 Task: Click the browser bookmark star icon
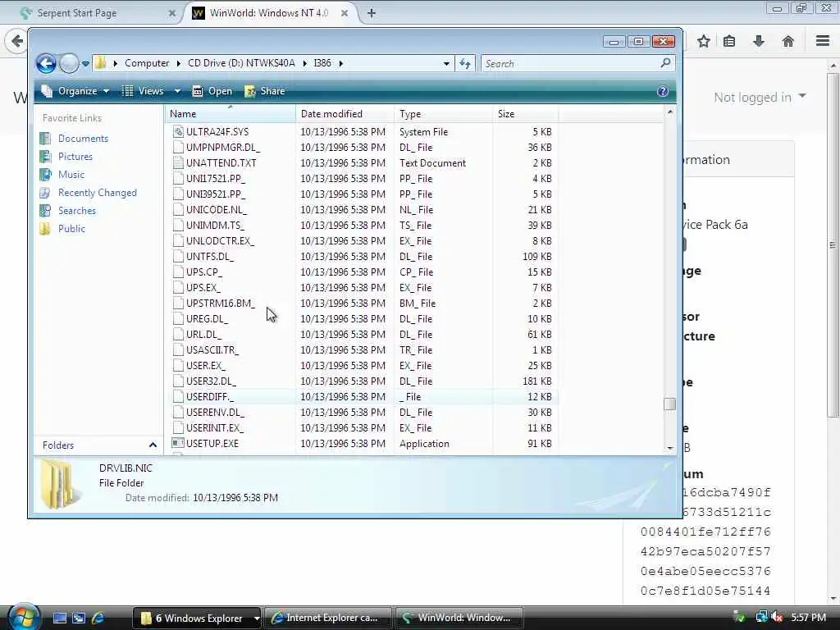point(703,41)
